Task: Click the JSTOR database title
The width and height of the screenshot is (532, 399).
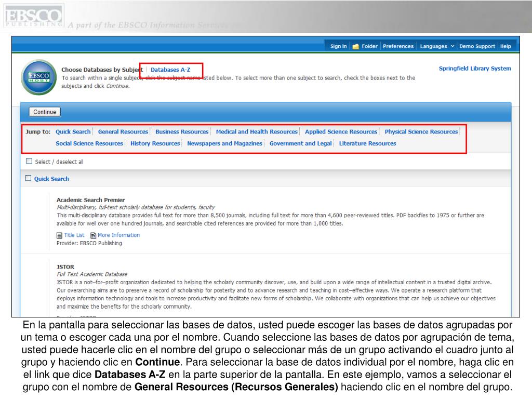Action: point(65,267)
